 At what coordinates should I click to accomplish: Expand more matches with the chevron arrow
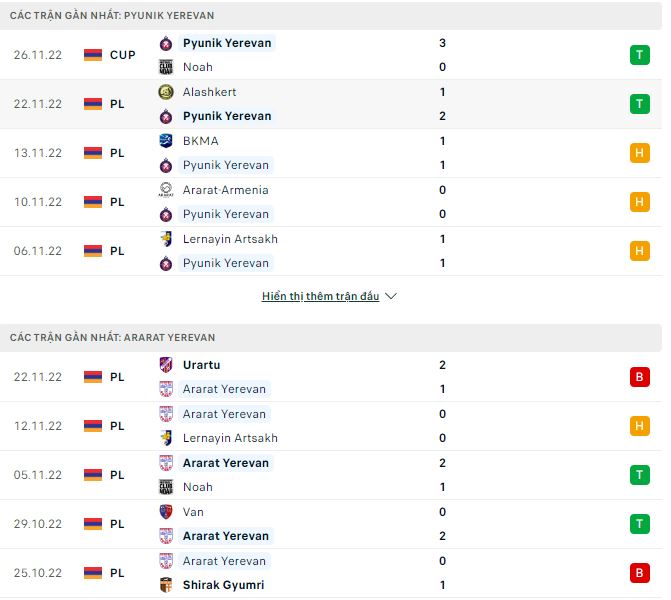[391, 297]
